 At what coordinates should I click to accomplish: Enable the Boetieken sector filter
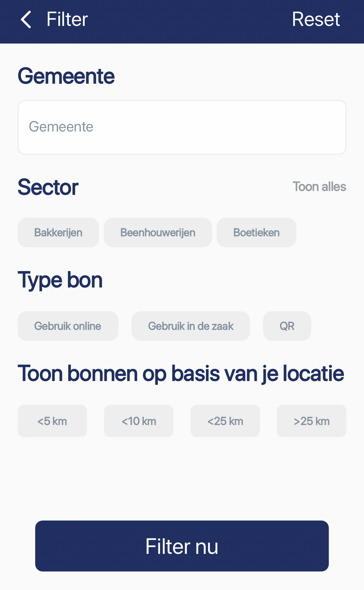[256, 232]
